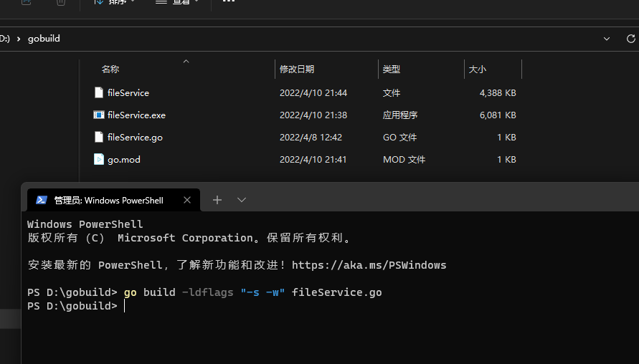
Task: Open the terminal profile dropdown chevron
Action: click(x=242, y=200)
